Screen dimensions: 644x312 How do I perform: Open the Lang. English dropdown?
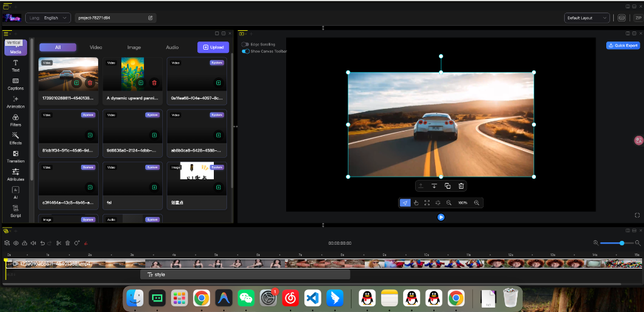click(48, 18)
